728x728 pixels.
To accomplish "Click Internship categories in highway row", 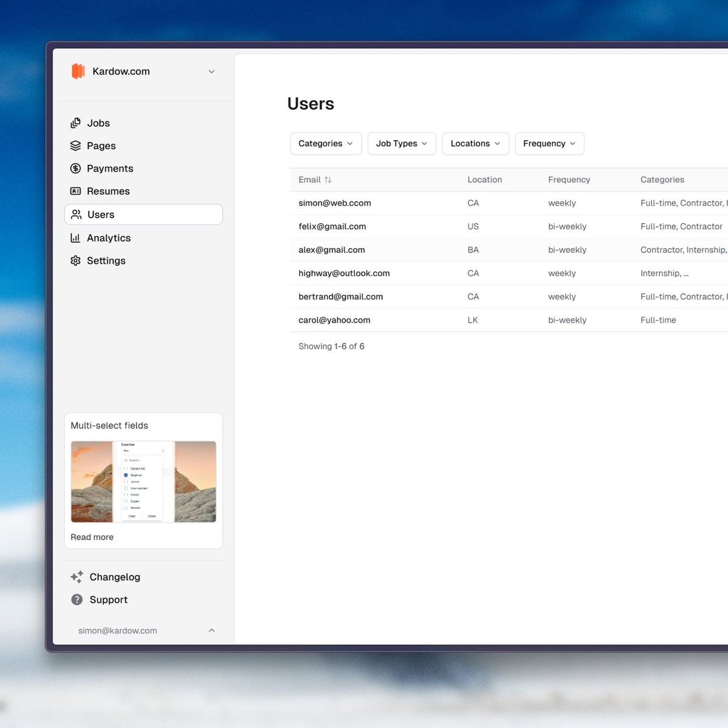I will 664,273.
